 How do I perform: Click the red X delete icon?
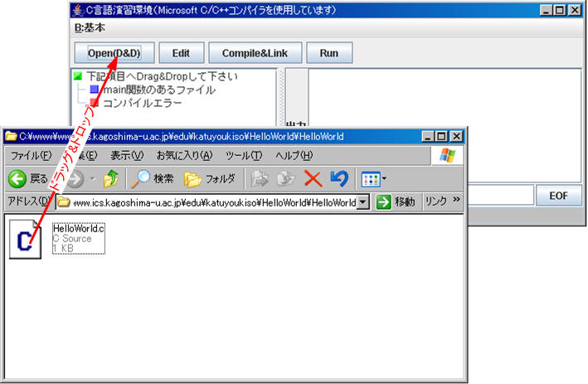313,178
